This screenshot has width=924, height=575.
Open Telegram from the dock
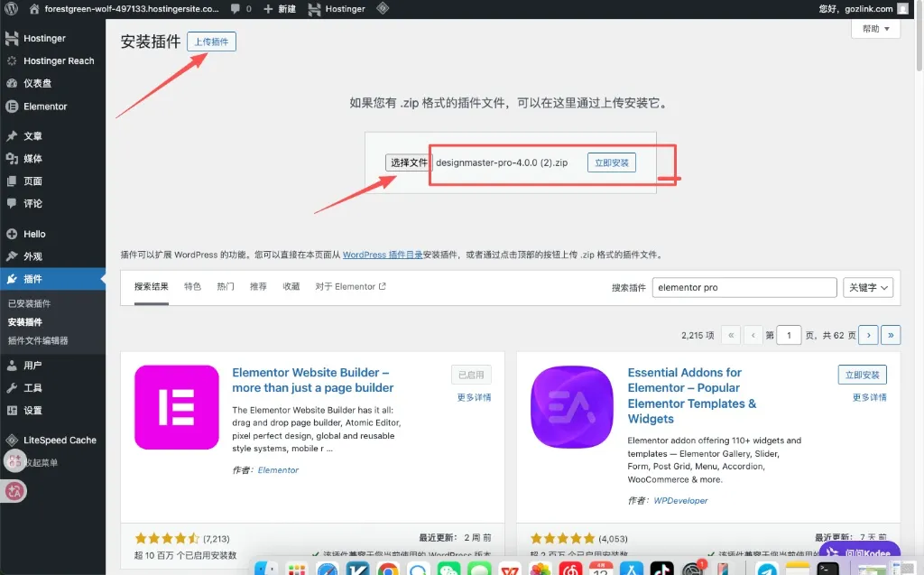pyautogui.click(x=767, y=570)
